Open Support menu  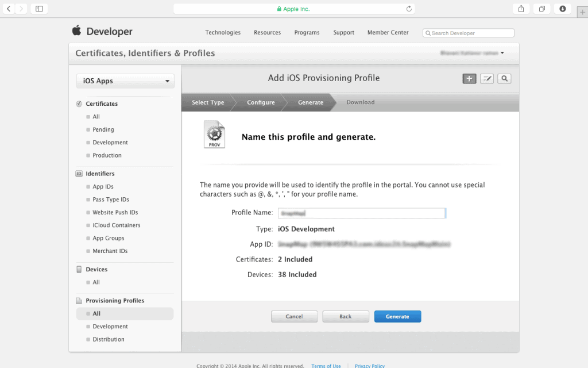pyautogui.click(x=343, y=33)
